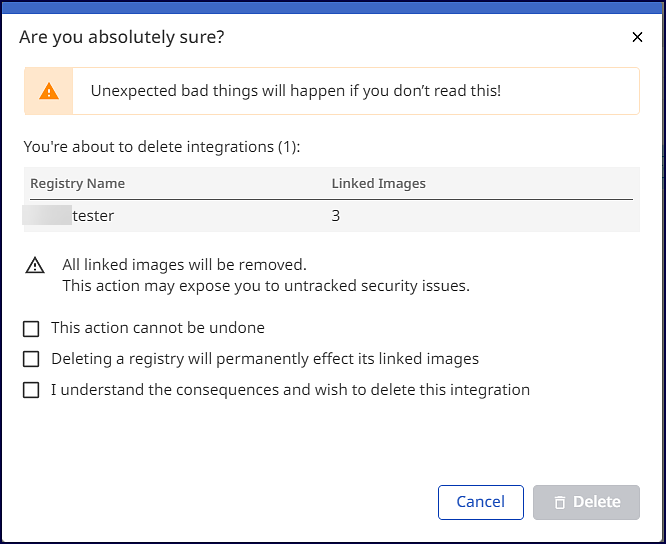Image resolution: width=666 pixels, height=544 pixels.
Task: Click the trash can icon on Delete
Action: (560, 502)
